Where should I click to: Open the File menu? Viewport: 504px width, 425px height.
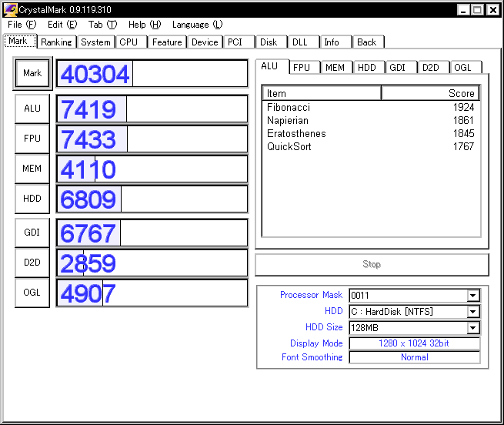[x=22, y=25]
